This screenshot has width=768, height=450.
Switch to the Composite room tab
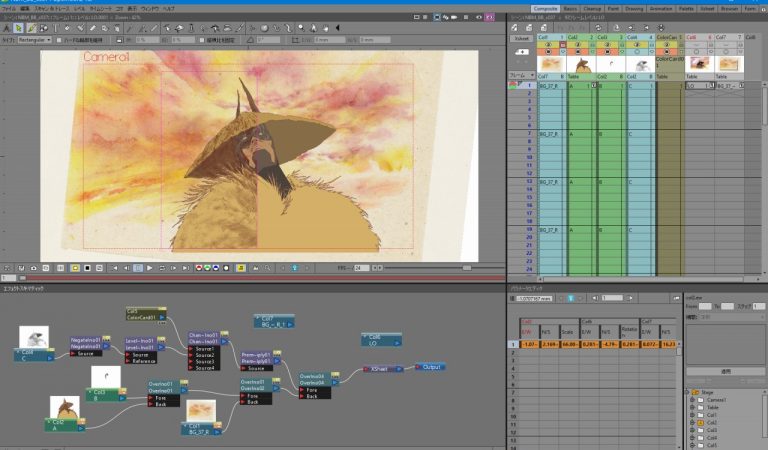[x=545, y=9]
